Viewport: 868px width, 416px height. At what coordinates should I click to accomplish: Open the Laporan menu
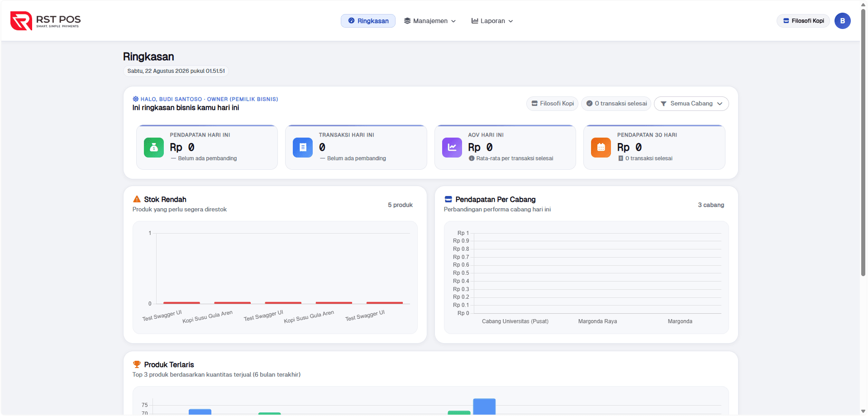coord(492,21)
